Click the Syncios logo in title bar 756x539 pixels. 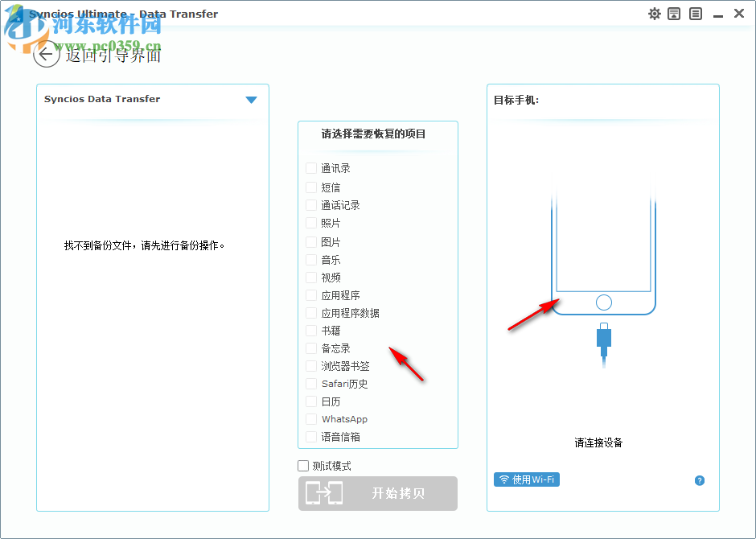click(x=13, y=14)
